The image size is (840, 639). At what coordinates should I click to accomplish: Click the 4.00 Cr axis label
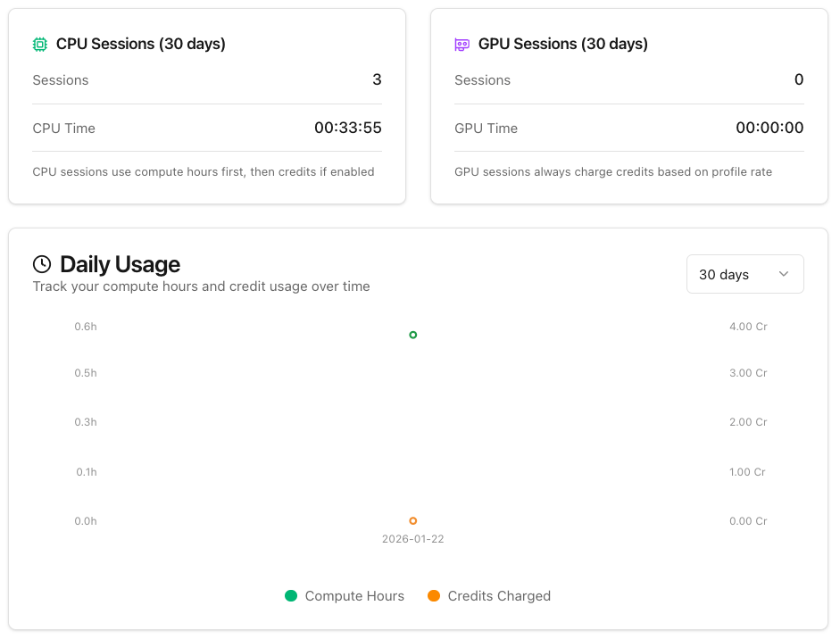(x=748, y=327)
